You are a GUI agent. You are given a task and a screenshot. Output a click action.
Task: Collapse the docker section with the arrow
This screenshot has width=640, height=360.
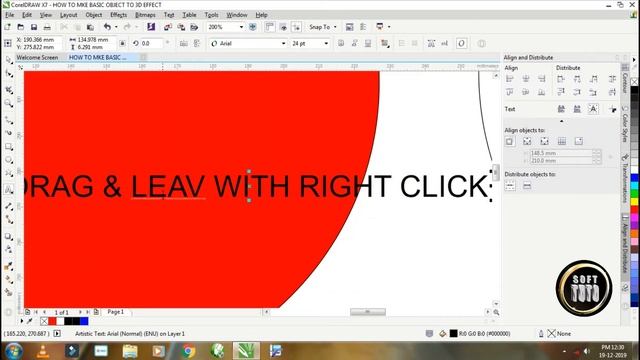coord(562,121)
